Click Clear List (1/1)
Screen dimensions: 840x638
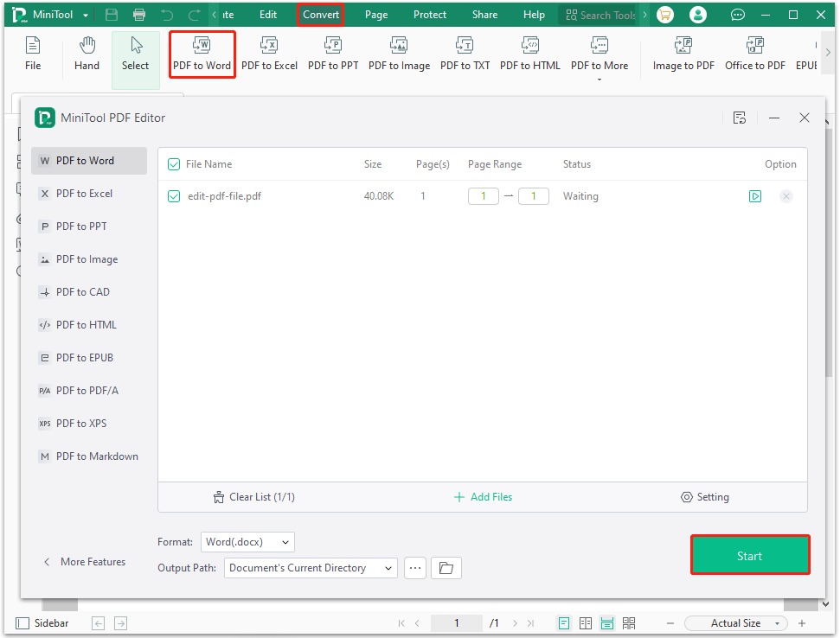click(254, 497)
